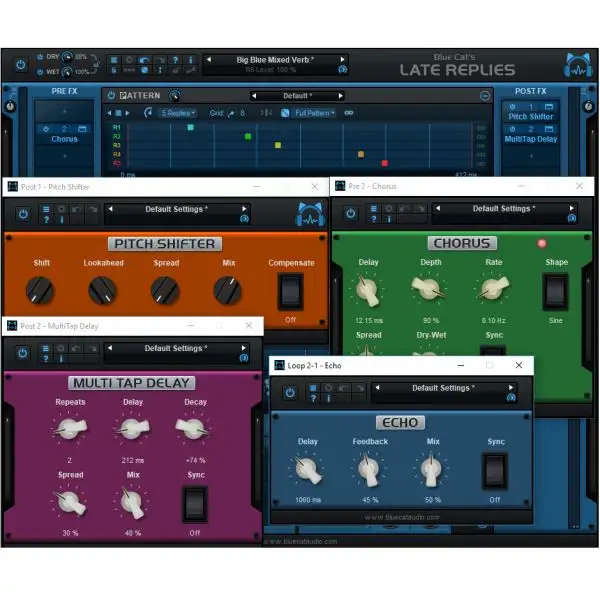Open the Big Blue Mixed Verb preset list
Viewport: 600px width, 600px height.
tap(275, 60)
